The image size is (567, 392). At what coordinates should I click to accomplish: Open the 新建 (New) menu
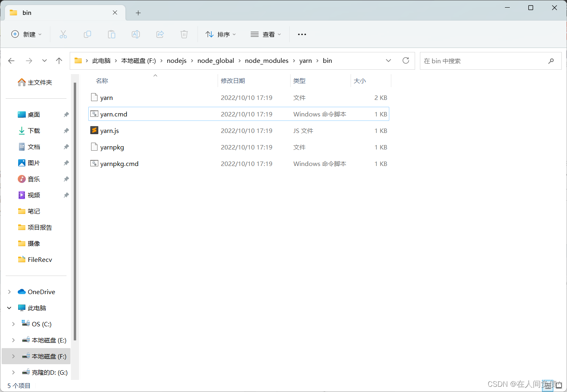[26, 34]
